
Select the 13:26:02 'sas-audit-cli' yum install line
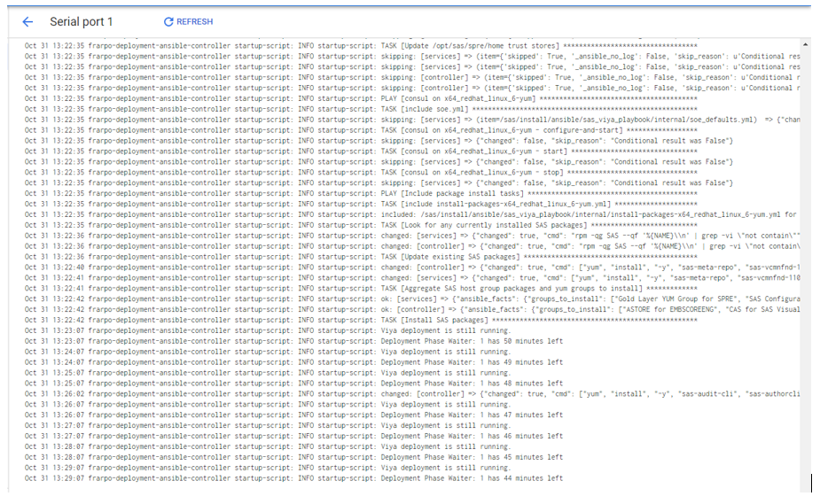(412, 394)
